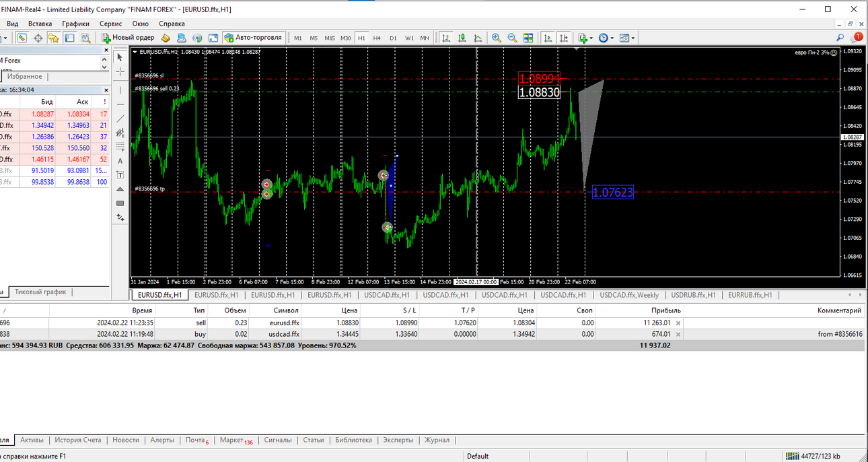Toggle the Terminal panel icon
Image resolution: width=868 pixels, height=462 pixels.
[69, 38]
